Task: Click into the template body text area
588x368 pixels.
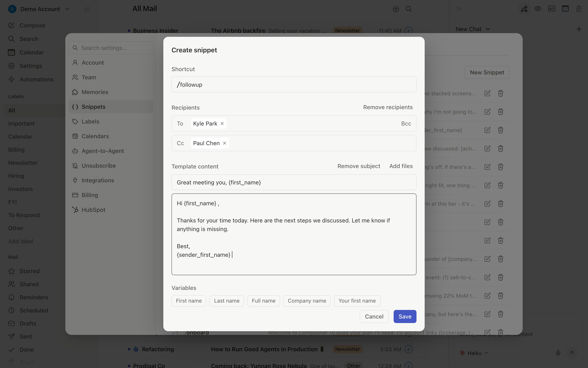Action: [x=294, y=234]
